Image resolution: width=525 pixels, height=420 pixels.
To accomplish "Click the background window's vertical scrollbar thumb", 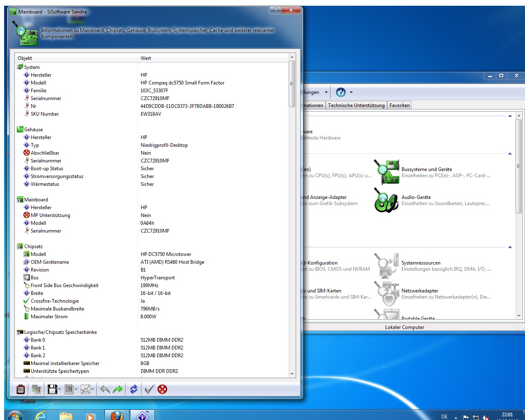I will 519,166.
